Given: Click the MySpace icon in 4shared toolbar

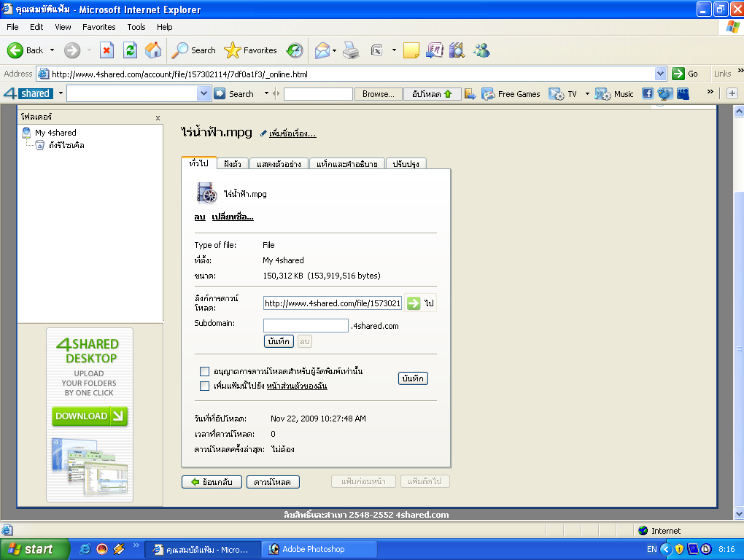Looking at the screenshot, I should pyautogui.click(x=683, y=94).
